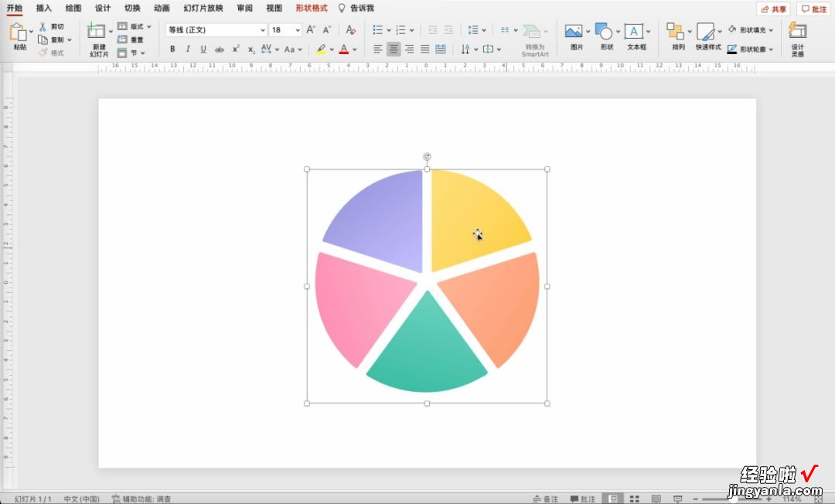Toggle Bold formatting
This screenshot has width=835, height=504.
click(172, 49)
